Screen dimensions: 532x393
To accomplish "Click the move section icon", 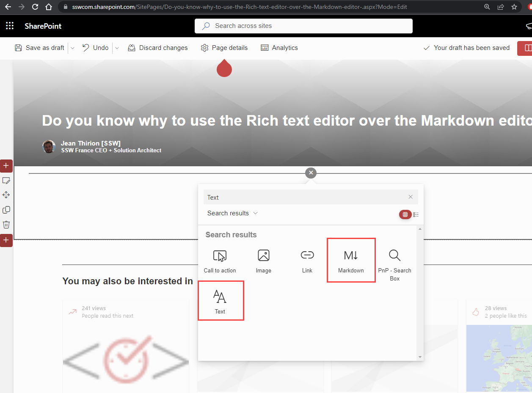I will [x=6, y=195].
